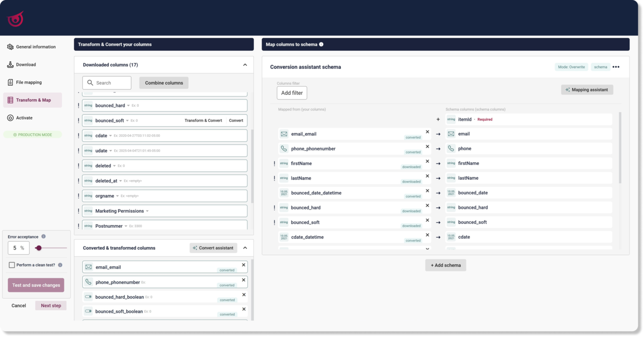Click Combine columns button
Image resolution: width=644 pixels, height=339 pixels.
click(164, 83)
